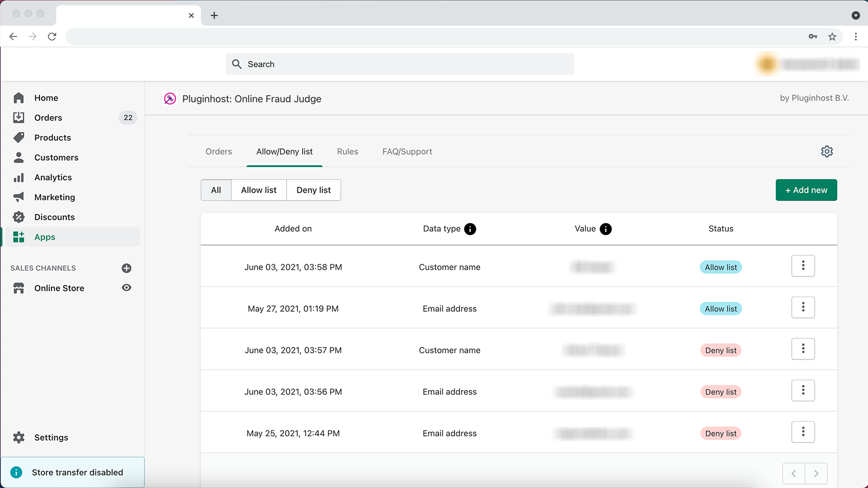The height and width of the screenshot is (488, 868).
Task: Open the Home section in sidebar
Action: tap(46, 98)
